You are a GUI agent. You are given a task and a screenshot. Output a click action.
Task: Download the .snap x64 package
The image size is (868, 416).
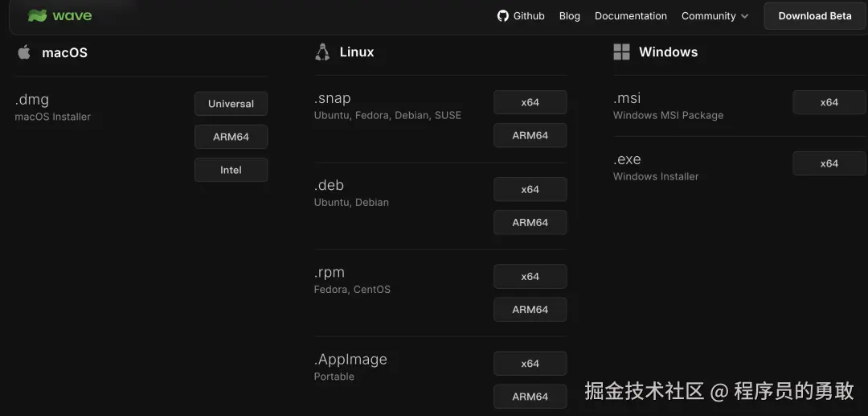pyautogui.click(x=530, y=102)
